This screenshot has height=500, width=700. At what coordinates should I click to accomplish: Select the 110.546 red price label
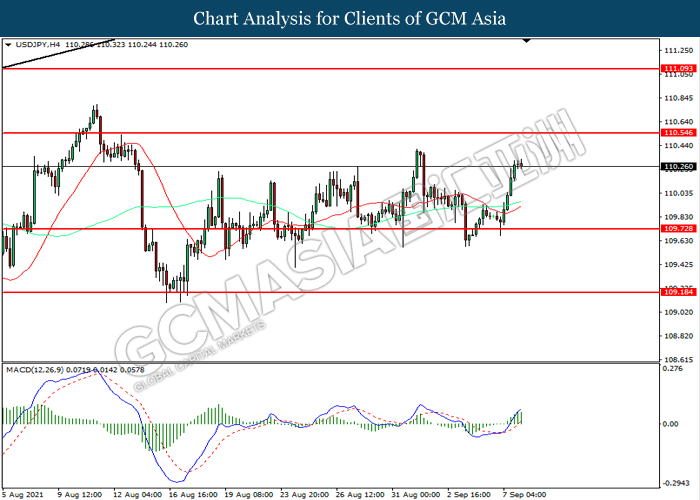point(679,133)
